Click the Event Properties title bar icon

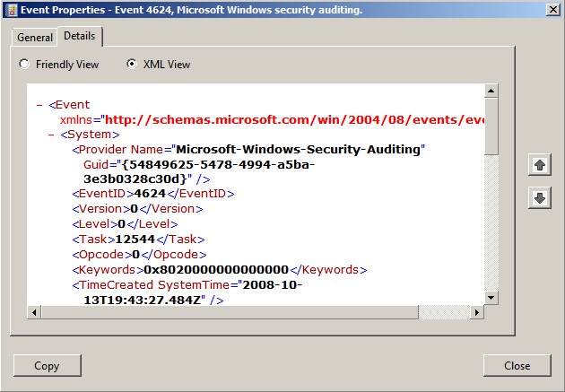(x=10, y=10)
